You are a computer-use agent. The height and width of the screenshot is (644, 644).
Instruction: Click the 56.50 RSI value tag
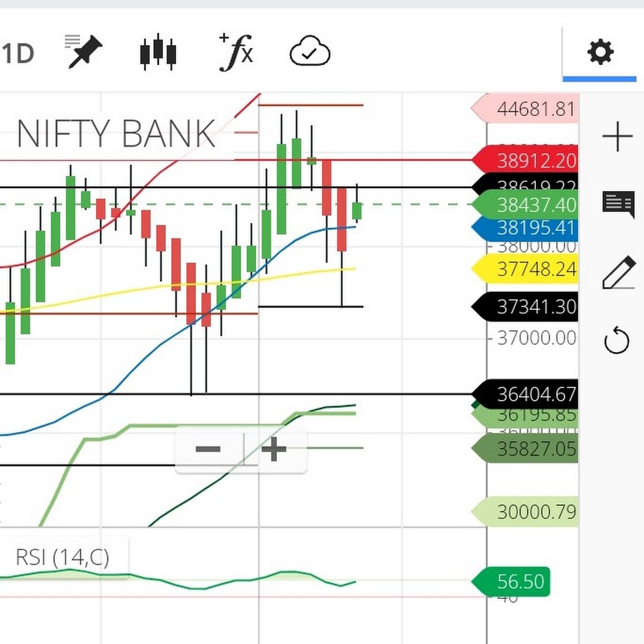pyautogui.click(x=510, y=582)
